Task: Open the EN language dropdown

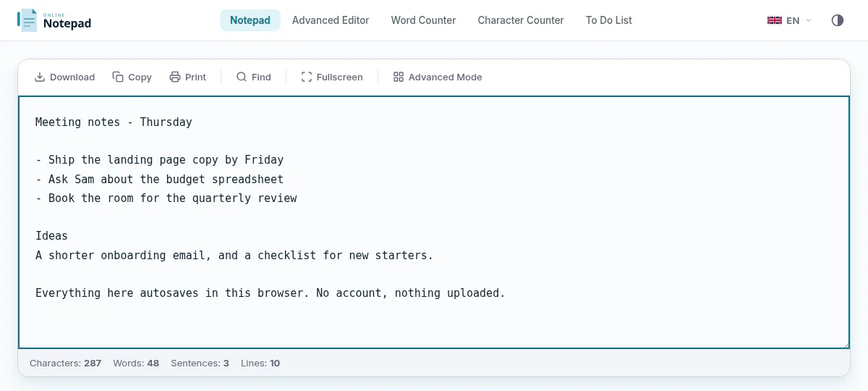Action: 789,20
